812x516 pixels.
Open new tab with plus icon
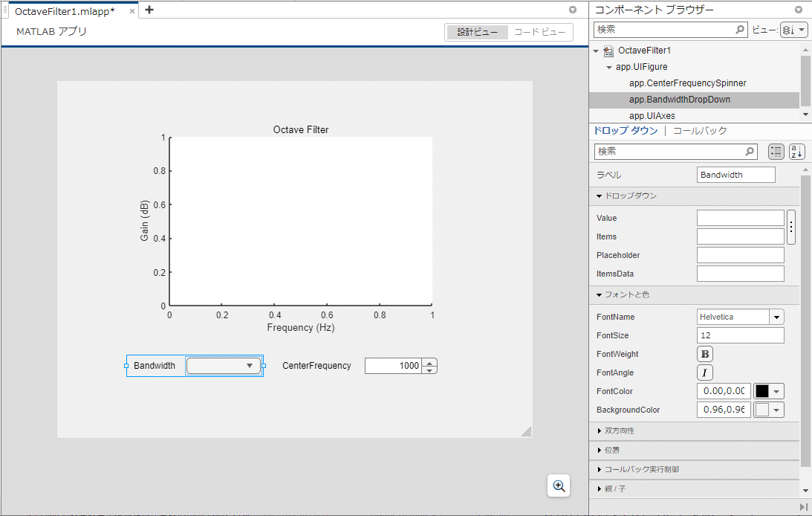[149, 10]
